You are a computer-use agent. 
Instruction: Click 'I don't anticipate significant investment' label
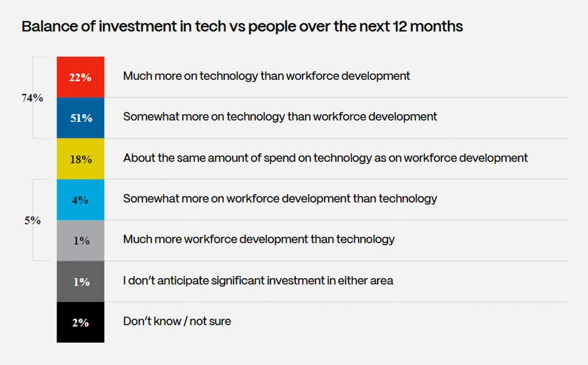click(258, 280)
